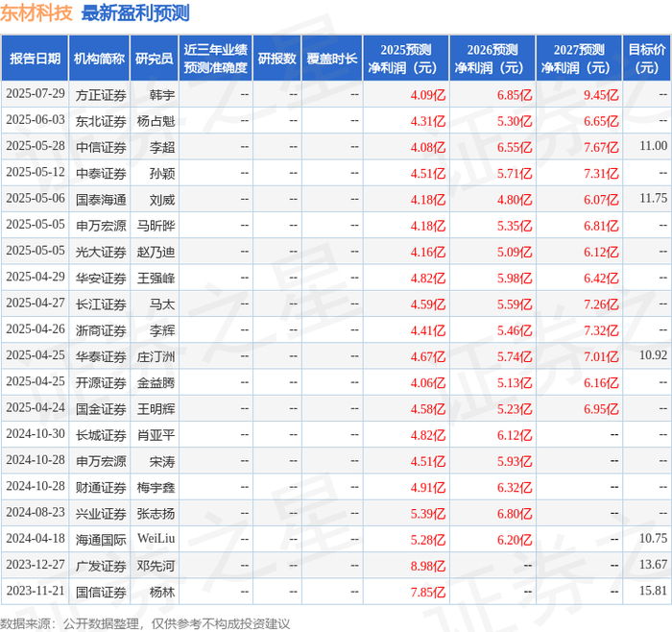Image resolution: width=672 pixels, height=632 pixels.
Task: Click the 2027预测净利润 column header
Action: pyautogui.click(x=579, y=59)
